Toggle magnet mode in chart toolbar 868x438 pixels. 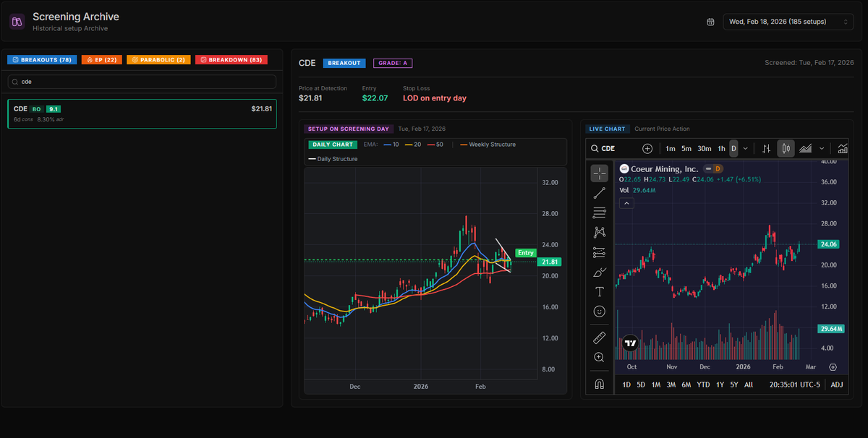(x=599, y=384)
